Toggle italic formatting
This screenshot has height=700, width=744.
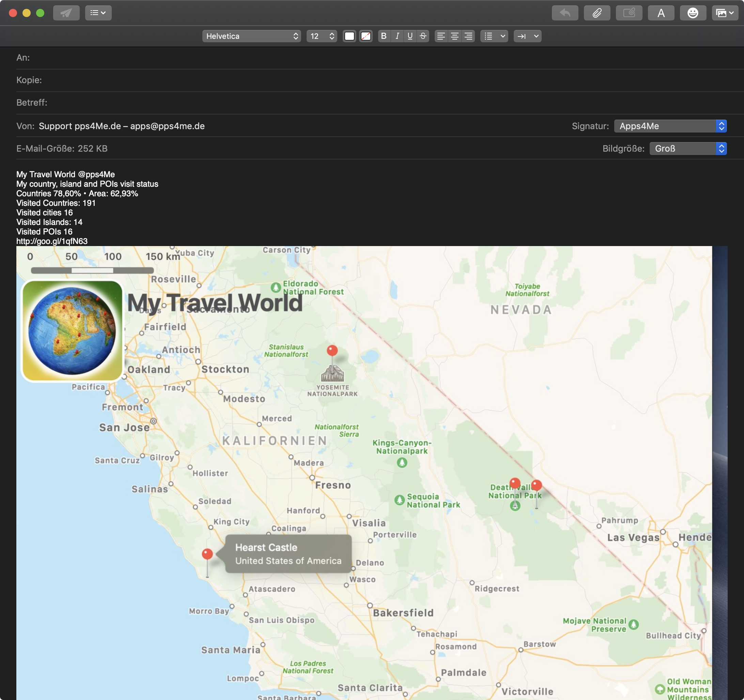coord(397,36)
